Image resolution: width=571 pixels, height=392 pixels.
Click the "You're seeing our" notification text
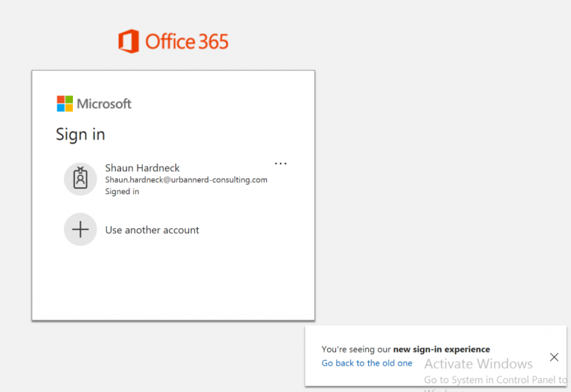pos(356,349)
